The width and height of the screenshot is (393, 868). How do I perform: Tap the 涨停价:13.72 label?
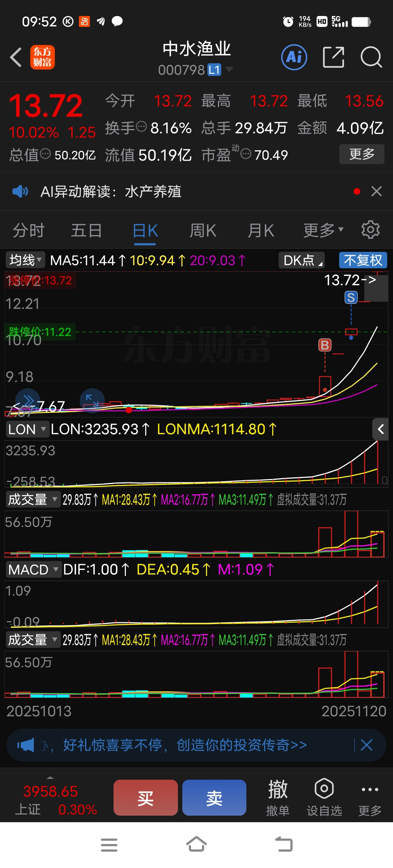pyautogui.click(x=40, y=280)
